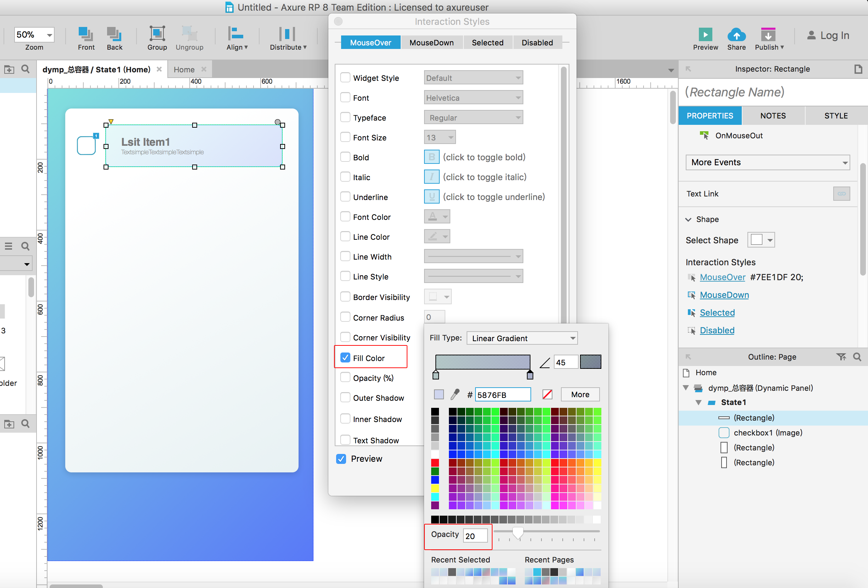The width and height of the screenshot is (868, 588).
Task: Click the no-fill transparent color icon
Action: [x=547, y=394]
